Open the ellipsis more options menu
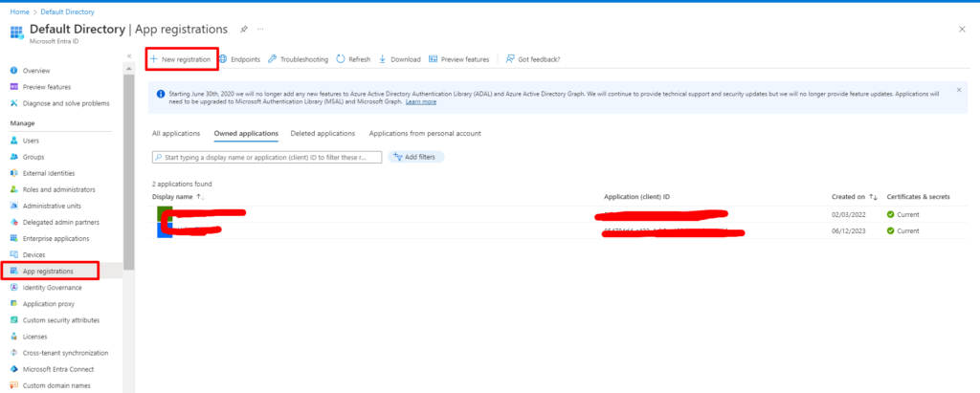980x393 pixels. click(x=260, y=29)
